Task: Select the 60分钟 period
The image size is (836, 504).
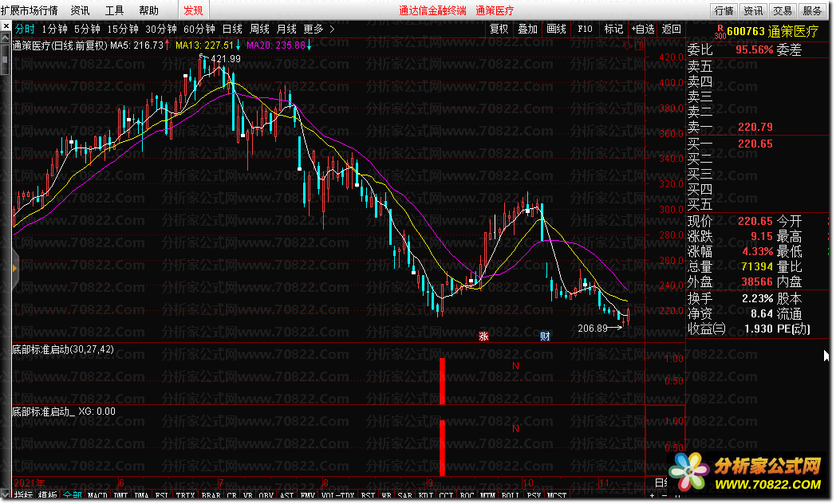Action: (199, 29)
